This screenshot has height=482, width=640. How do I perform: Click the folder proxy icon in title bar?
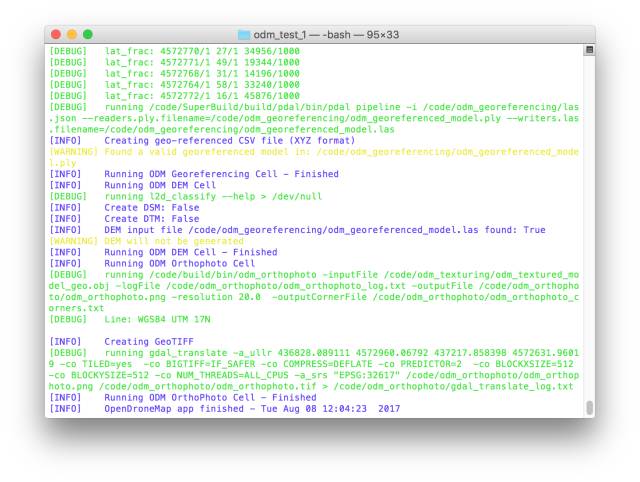pyautogui.click(x=244, y=35)
